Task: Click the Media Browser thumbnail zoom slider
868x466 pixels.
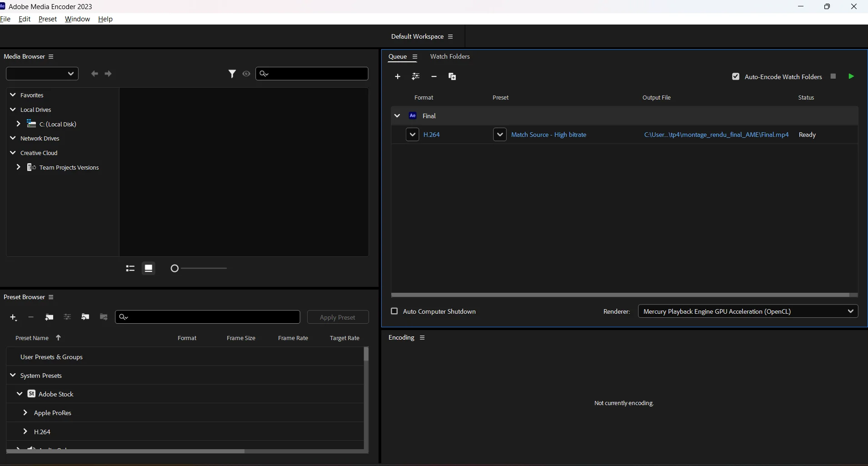Action: click(199, 268)
